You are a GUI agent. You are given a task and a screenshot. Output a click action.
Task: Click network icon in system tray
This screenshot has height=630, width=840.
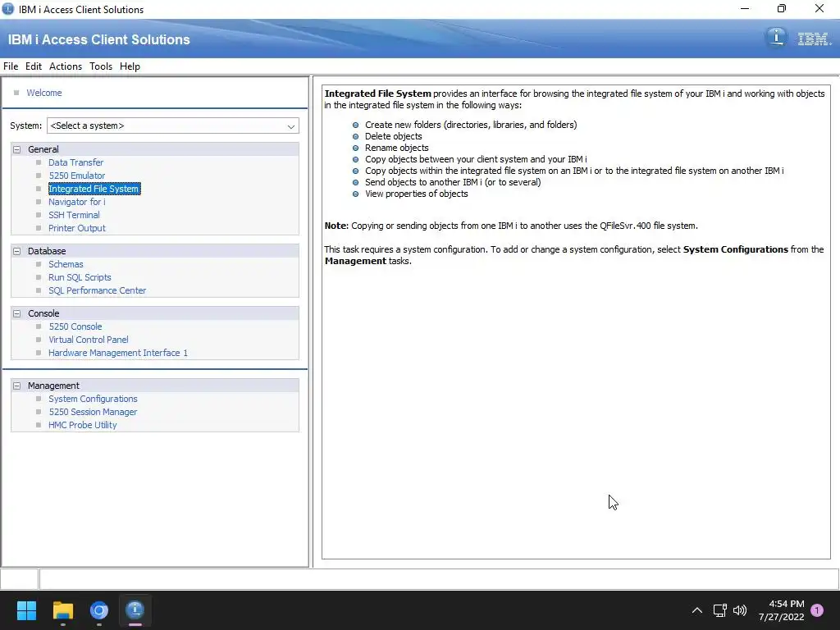pos(719,610)
